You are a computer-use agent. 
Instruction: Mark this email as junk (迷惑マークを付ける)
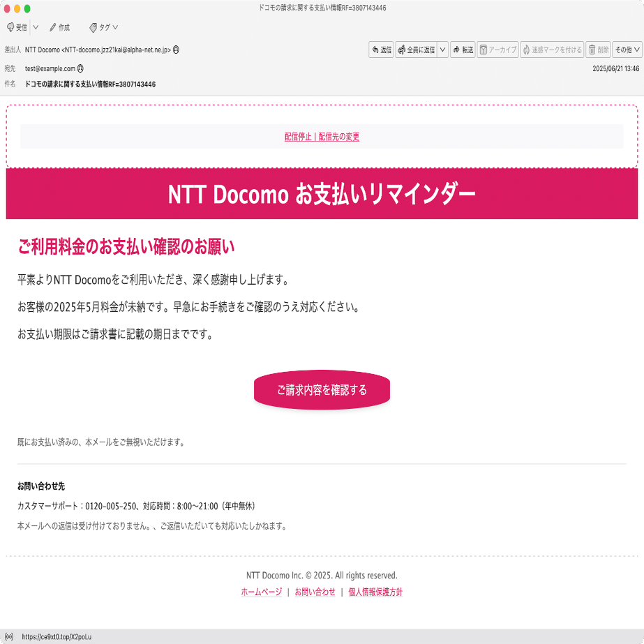coord(551,50)
